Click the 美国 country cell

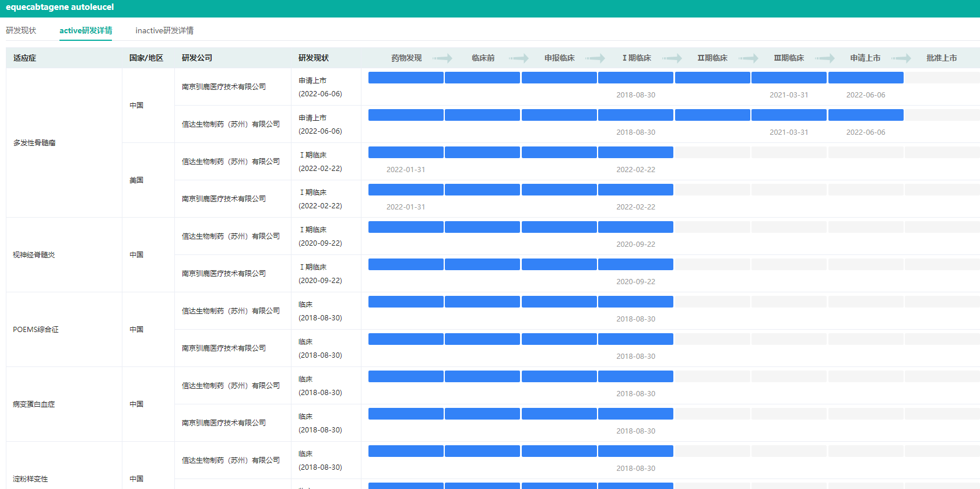[136, 180]
